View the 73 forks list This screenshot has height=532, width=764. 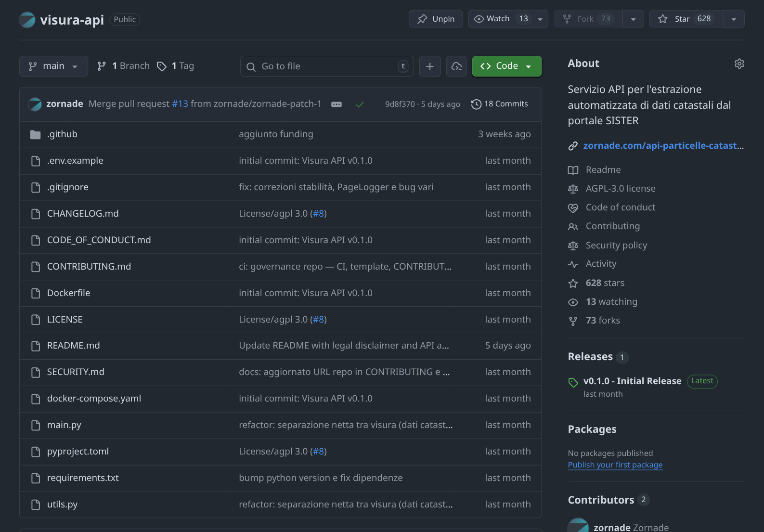(x=603, y=321)
